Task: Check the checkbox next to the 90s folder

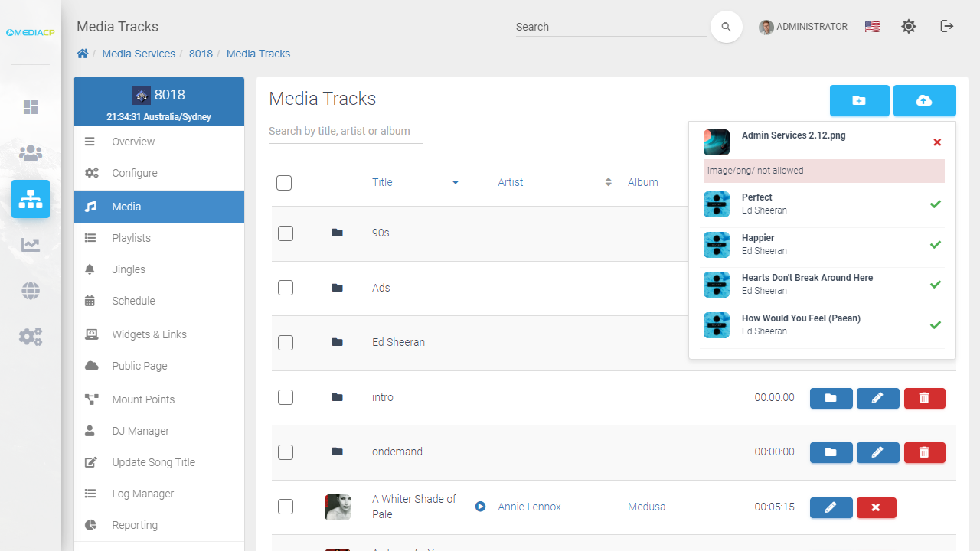Action: pyautogui.click(x=286, y=233)
